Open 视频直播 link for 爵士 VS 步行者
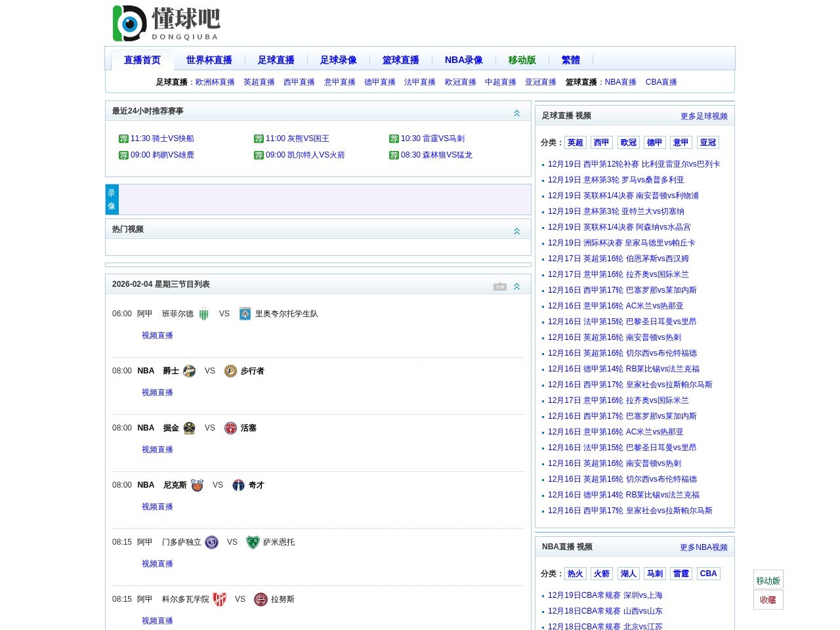 click(x=157, y=392)
